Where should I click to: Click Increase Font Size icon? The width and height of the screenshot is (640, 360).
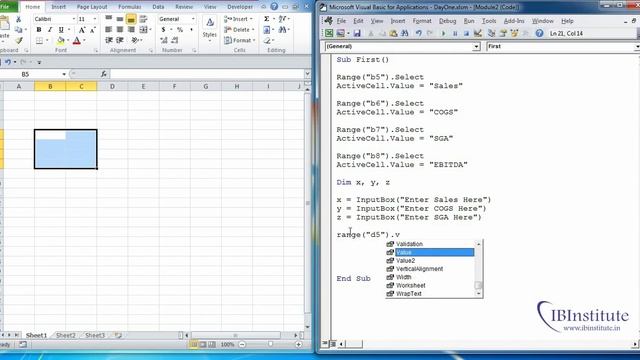[82, 30]
